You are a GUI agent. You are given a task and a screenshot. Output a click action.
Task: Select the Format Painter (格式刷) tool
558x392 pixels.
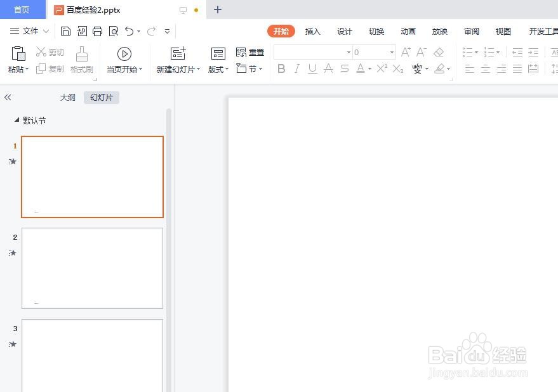(x=82, y=60)
